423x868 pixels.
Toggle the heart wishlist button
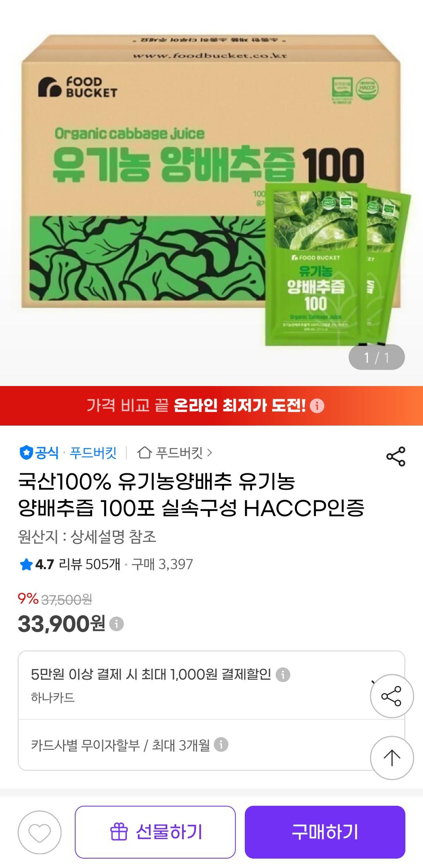pos(40,832)
